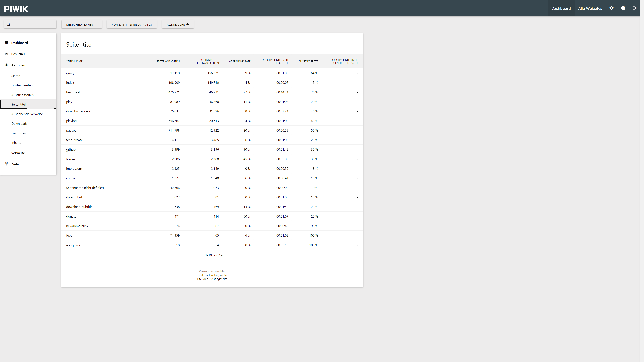The width and height of the screenshot is (644, 362).
Task: Click the Besucher binoculars icon
Action: (7, 54)
